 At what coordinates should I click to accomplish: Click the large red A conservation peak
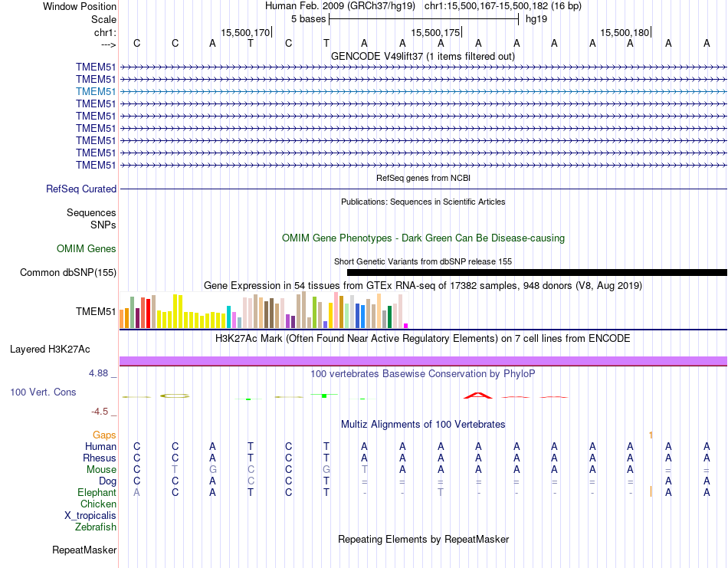pyautogui.click(x=478, y=396)
